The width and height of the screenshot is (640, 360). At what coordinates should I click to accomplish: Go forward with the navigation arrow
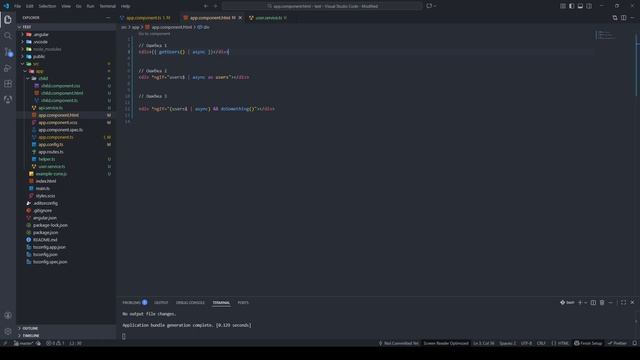216,6
